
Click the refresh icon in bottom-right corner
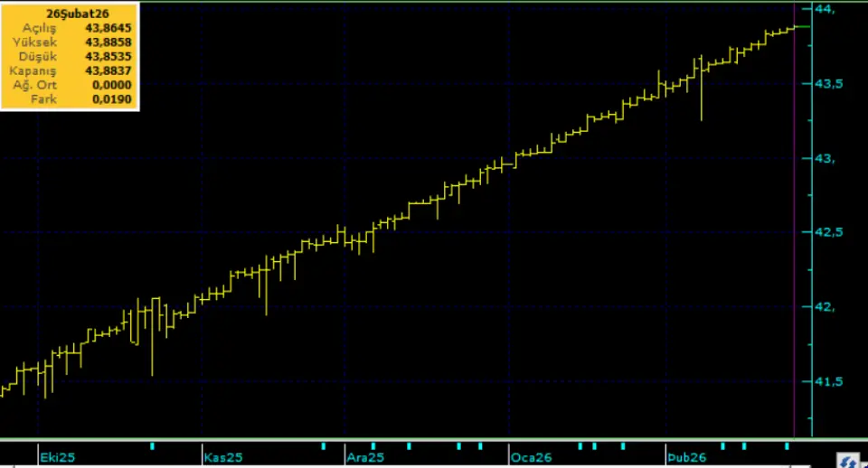[847, 461]
